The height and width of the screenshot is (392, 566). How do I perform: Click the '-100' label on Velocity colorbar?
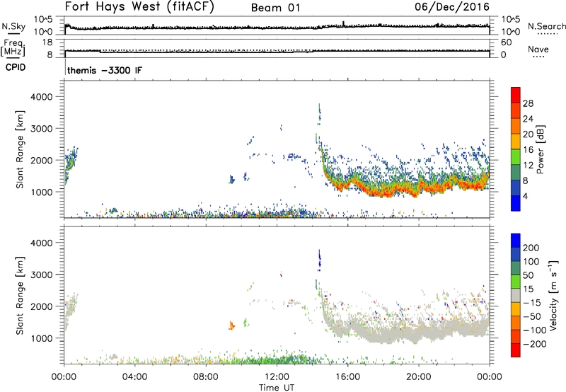[x=534, y=330]
